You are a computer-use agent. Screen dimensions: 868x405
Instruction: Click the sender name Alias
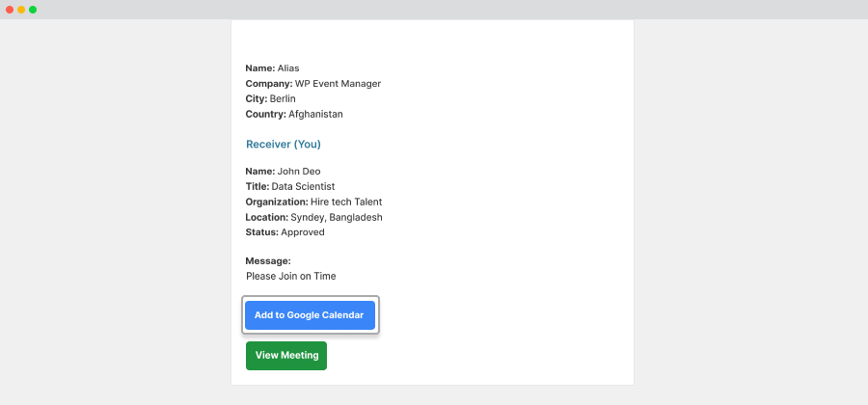pos(288,68)
